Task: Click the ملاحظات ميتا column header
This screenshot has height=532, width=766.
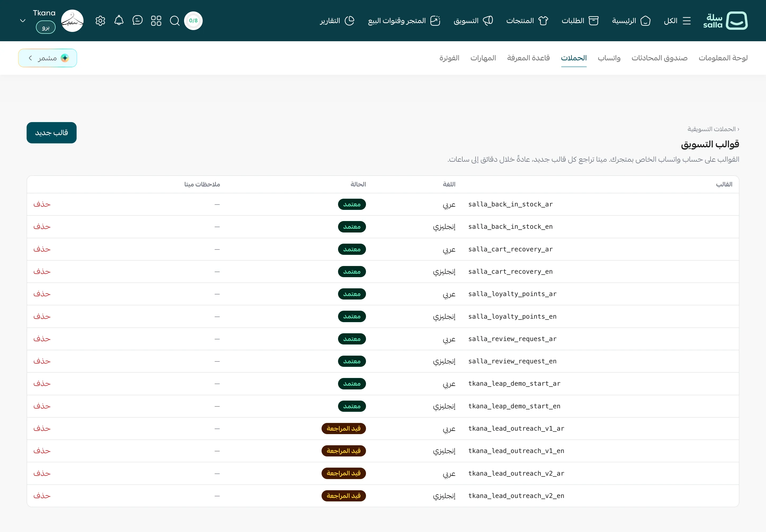Action: point(202,184)
